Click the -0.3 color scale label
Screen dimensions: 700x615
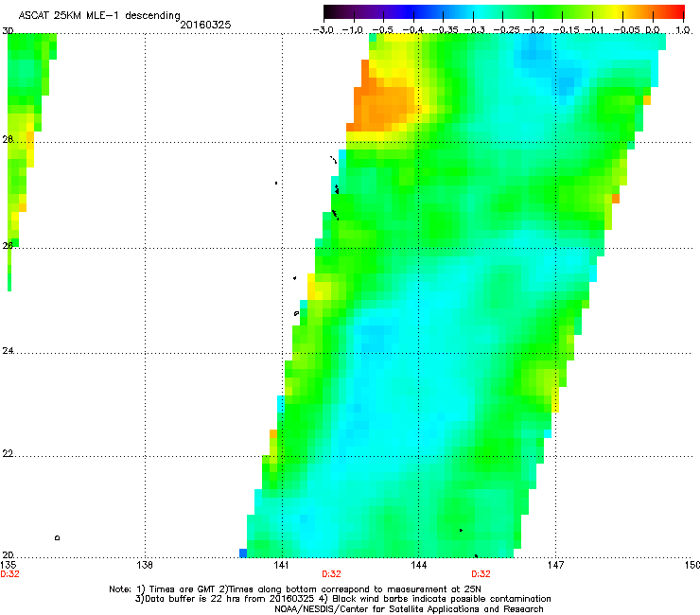(x=475, y=30)
